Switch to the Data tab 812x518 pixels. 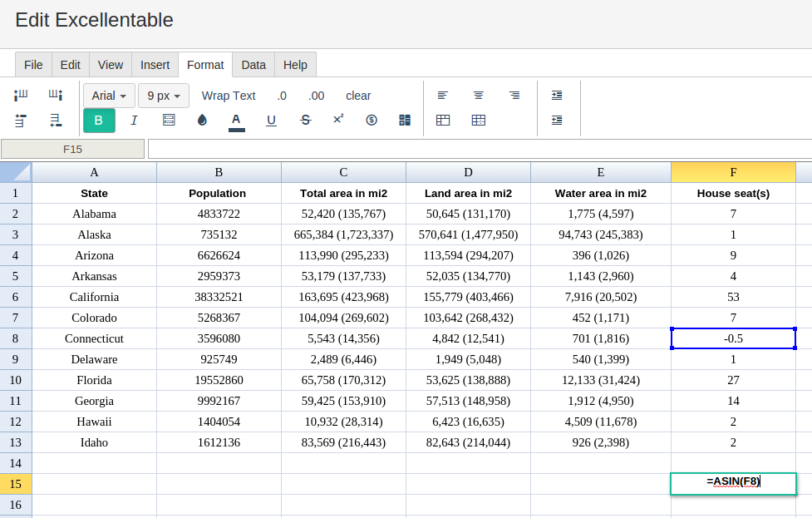[x=253, y=65]
